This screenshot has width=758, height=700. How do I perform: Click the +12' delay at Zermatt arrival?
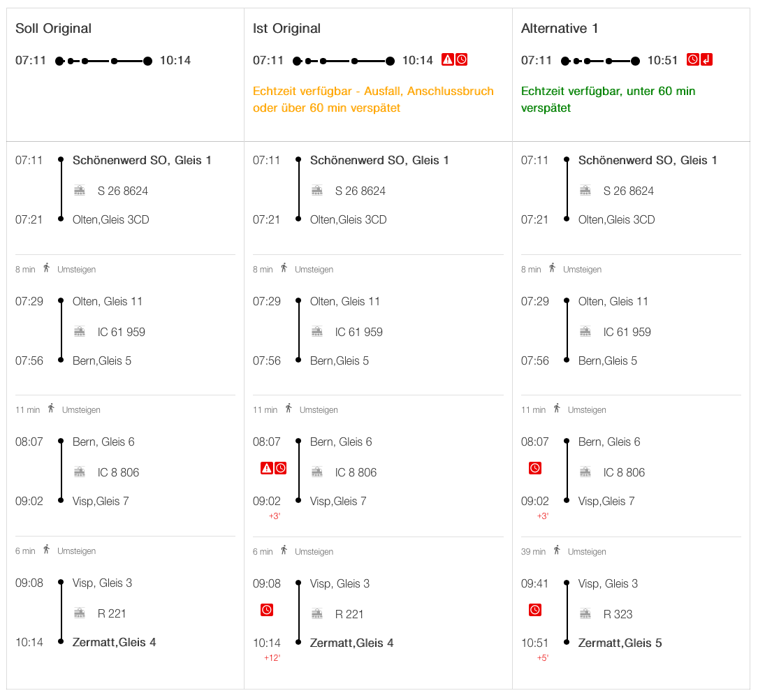272,658
